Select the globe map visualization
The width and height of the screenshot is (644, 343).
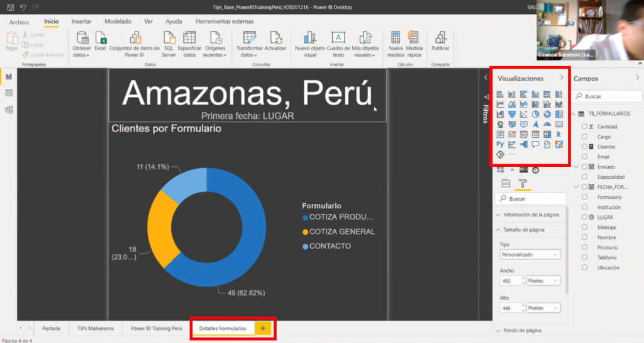pos(500,124)
